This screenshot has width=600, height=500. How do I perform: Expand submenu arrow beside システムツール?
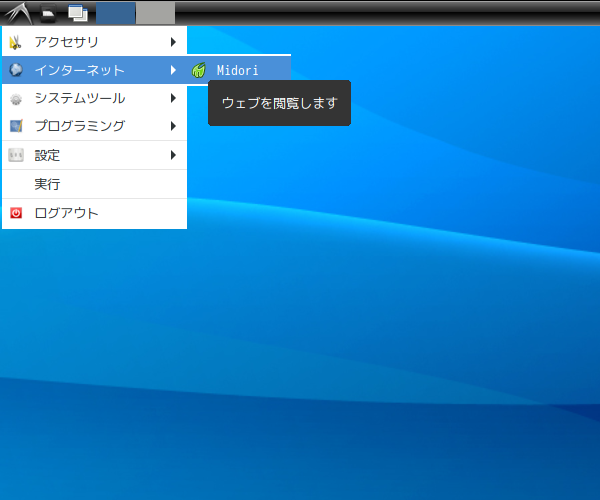coord(173,98)
